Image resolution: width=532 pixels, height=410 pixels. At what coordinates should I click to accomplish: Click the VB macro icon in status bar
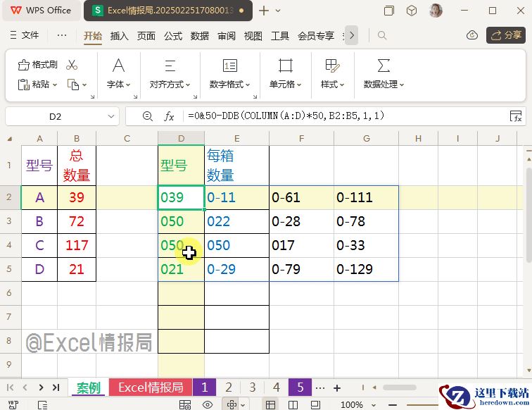[x=13, y=404]
